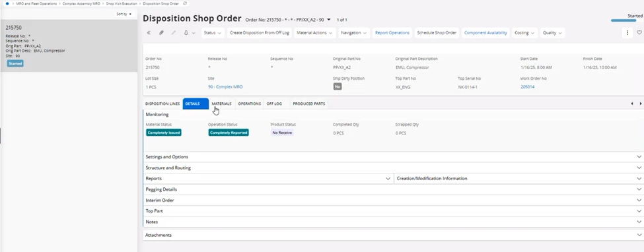Screen dimensions: 644x252
Task: Switch to the Produced Parts tab
Action: click(x=309, y=104)
